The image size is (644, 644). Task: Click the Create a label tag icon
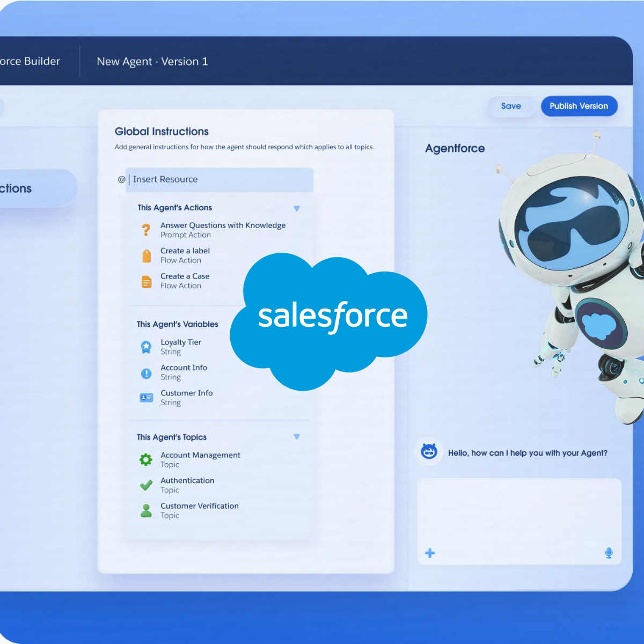coord(147,256)
